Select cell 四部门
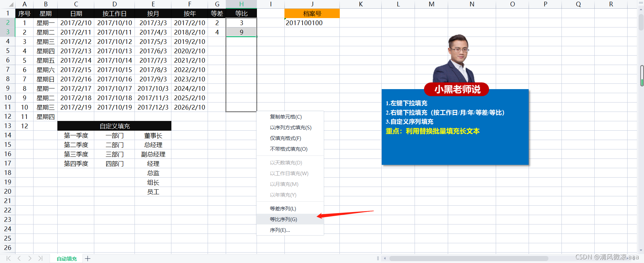Image resolution: width=644 pixels, height=263 pixels. [114, 163]
